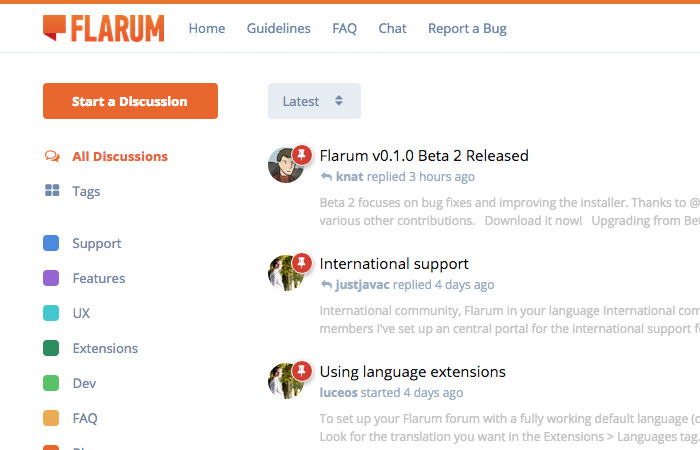Viewport: 700px width, 450px height.
Task: Click the cyan UX tag swatch
Action: coord(51,313)
